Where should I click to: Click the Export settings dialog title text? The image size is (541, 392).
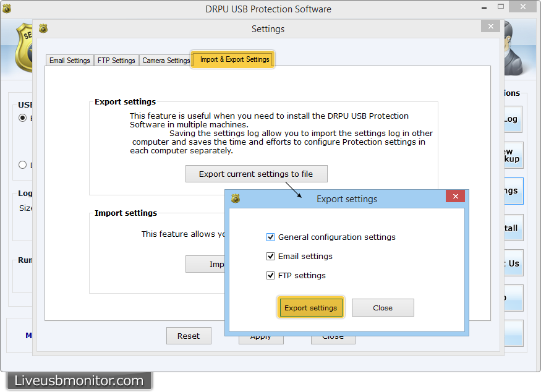[347, 198]
